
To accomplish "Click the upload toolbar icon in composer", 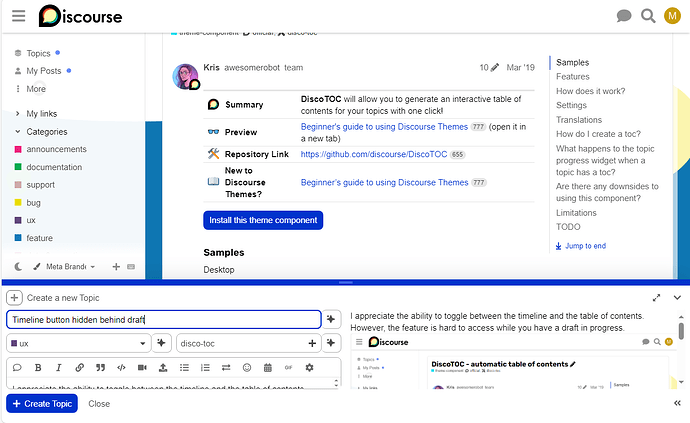I will [x=163, y=368].
